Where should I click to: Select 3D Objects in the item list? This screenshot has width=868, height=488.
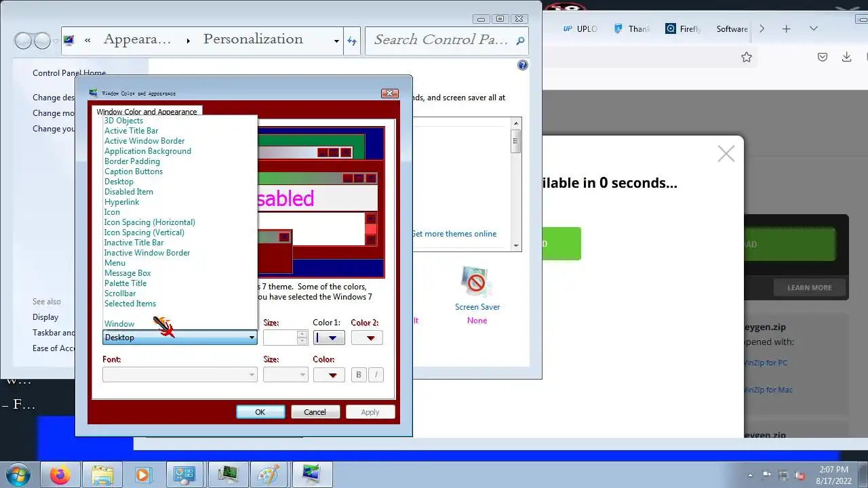pos(123,121)
